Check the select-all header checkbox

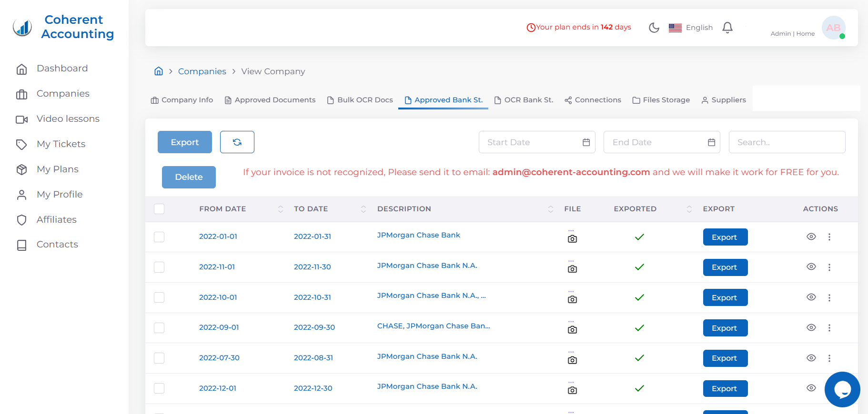(159, 209)
